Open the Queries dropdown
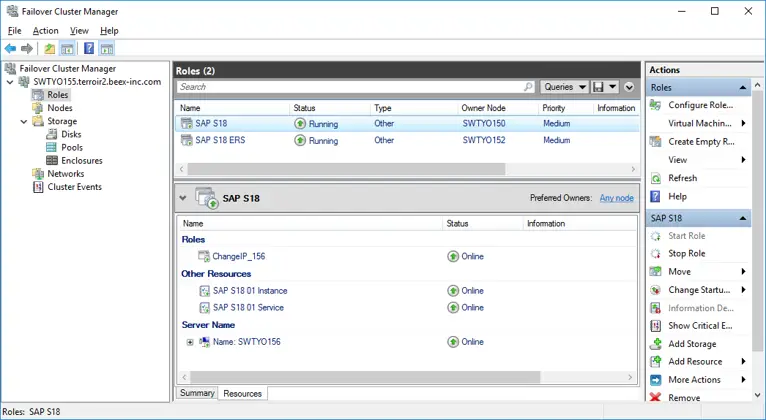 click(x=564, y=87)
